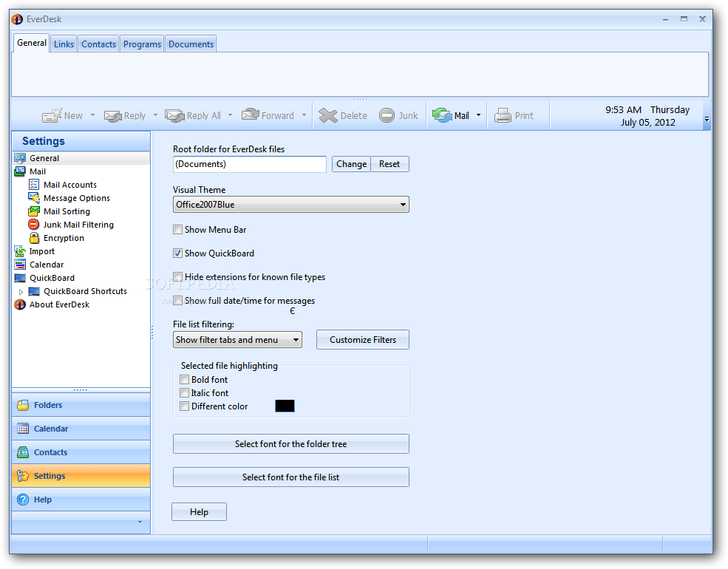Check the Different color option

184,406
